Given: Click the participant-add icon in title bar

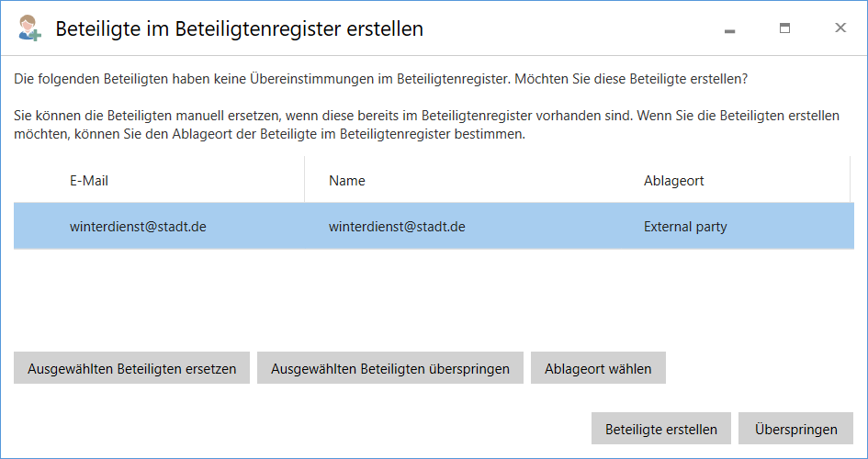Looking at the screenshot, I should pos(29,28).
